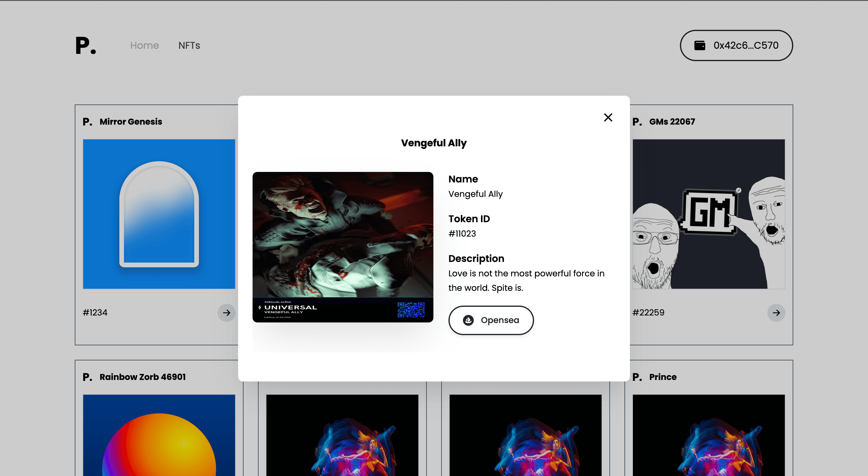Click P. logo on Mirror Genesis card
868x476 pixels.
tap(87, 122)
